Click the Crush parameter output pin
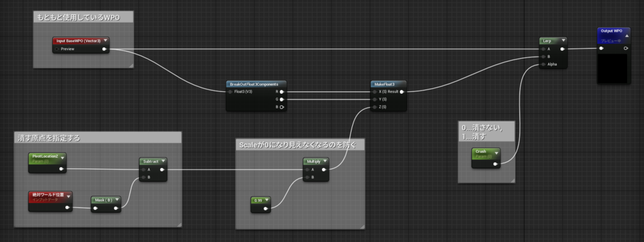 (496, 164)
